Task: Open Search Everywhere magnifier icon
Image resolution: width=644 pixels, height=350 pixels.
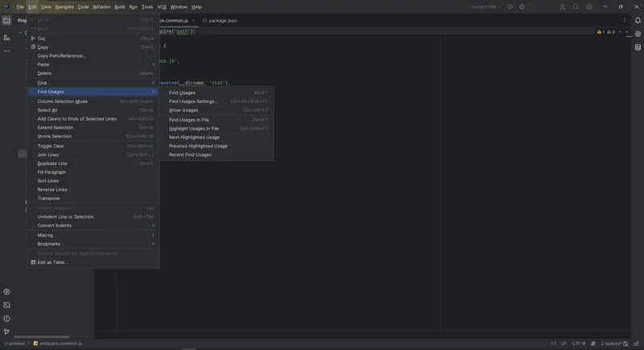Action: coord(576,6)
